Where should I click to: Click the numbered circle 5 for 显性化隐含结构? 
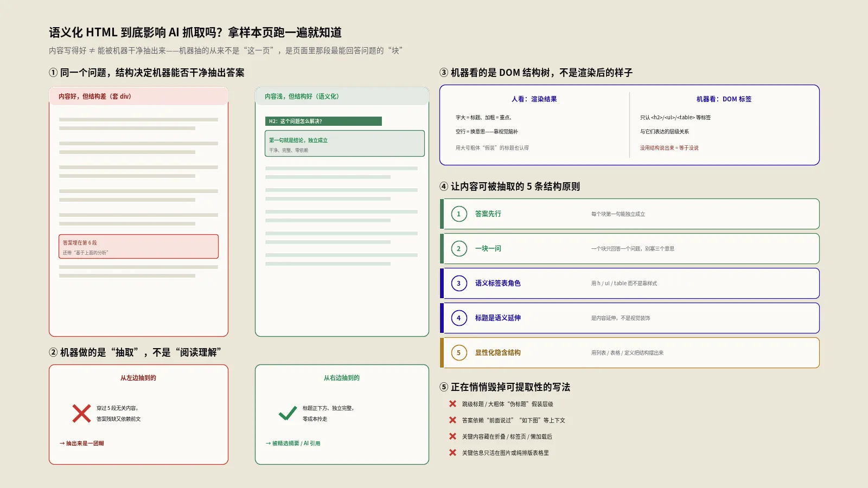pos(459,353)
